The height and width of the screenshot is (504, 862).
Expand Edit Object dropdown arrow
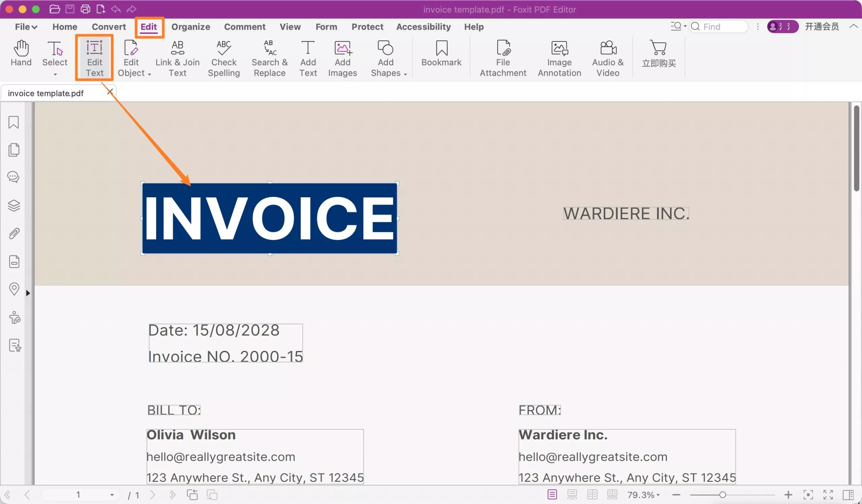(x=150, y=74)
